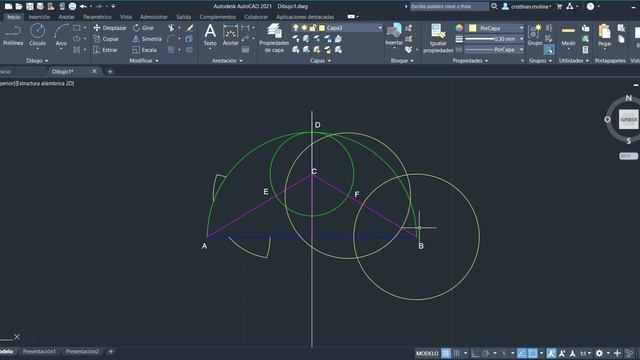Click the MODELO status bar button
This screenshot has width=640, height=360.
pyautogui.click(x=427, y=353)
